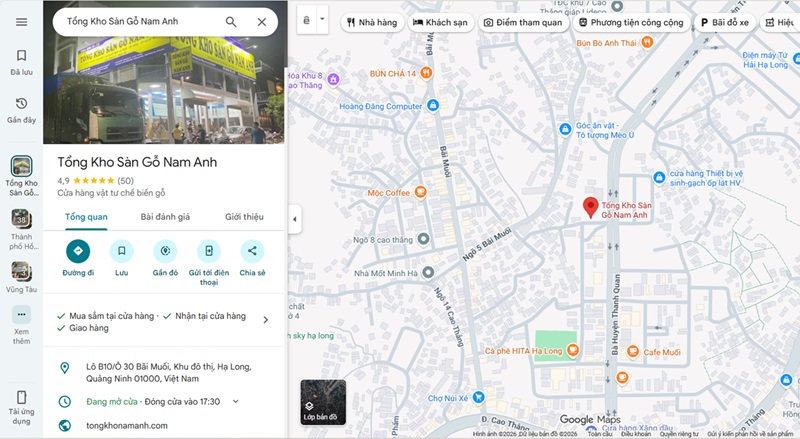Switch to Tổng quan tab
The image size is (800, 439).
(x=86, y=217)
